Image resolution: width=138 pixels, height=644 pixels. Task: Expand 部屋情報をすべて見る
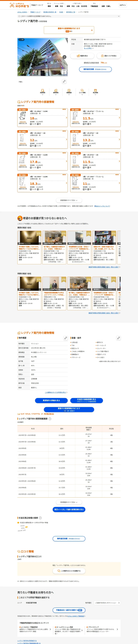pos(69,200)
